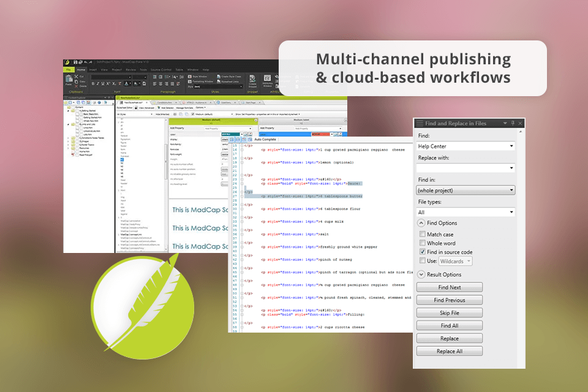Click the View Advanced icon
588x392 pixels.
136,108
